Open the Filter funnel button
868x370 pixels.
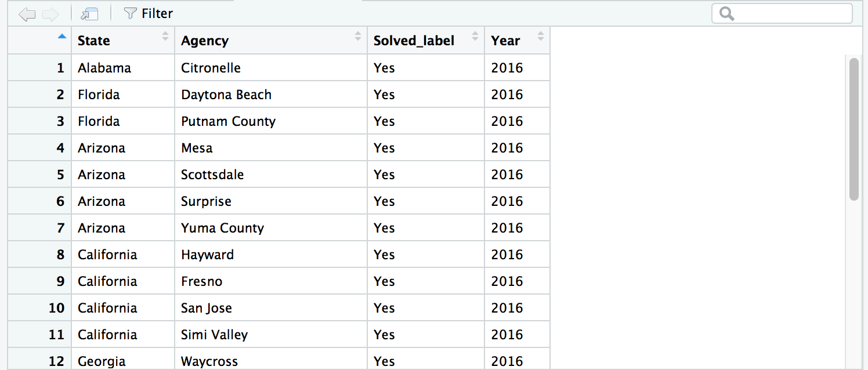coord(149,13)
